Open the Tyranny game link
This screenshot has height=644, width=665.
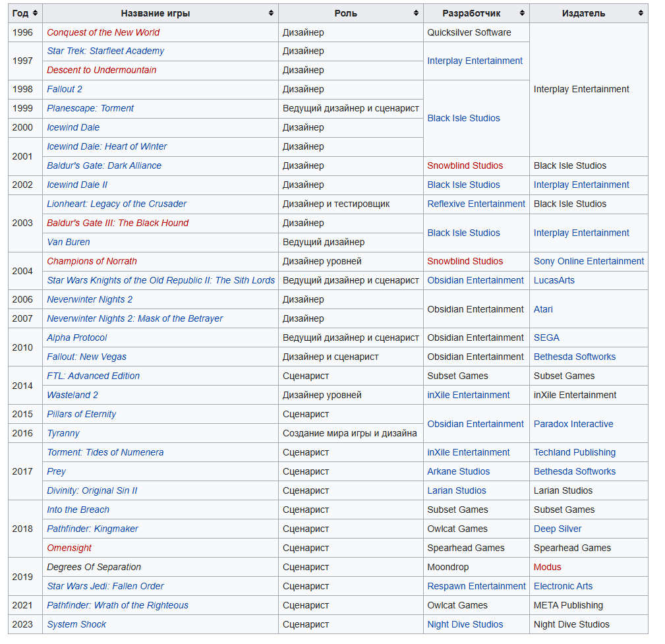pyautogui.click(x=63, y=432)
